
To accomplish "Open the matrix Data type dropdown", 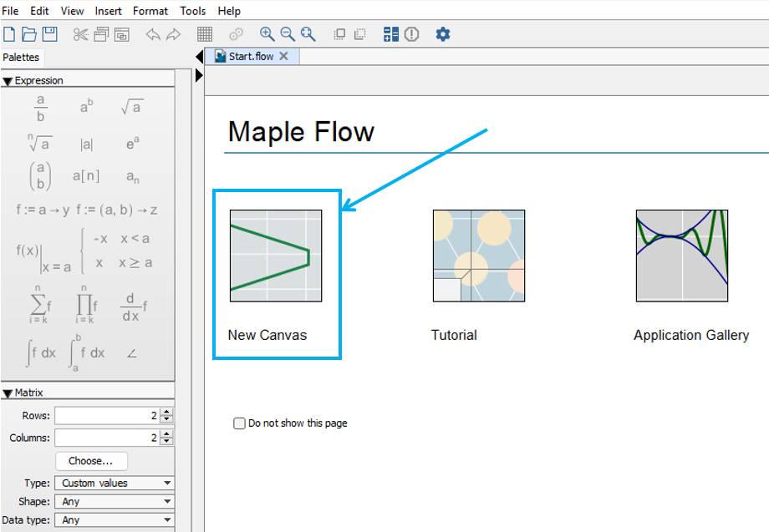I will [x=114, y=520].
